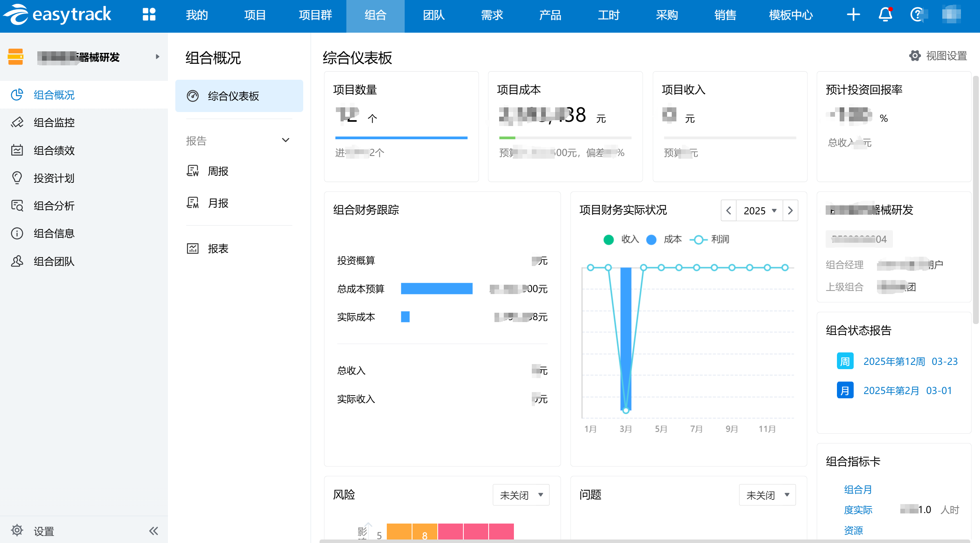Image resolution: width=980 pixels, height=543 pixels.
Task: Click next year arrow button
Action: 790,210
